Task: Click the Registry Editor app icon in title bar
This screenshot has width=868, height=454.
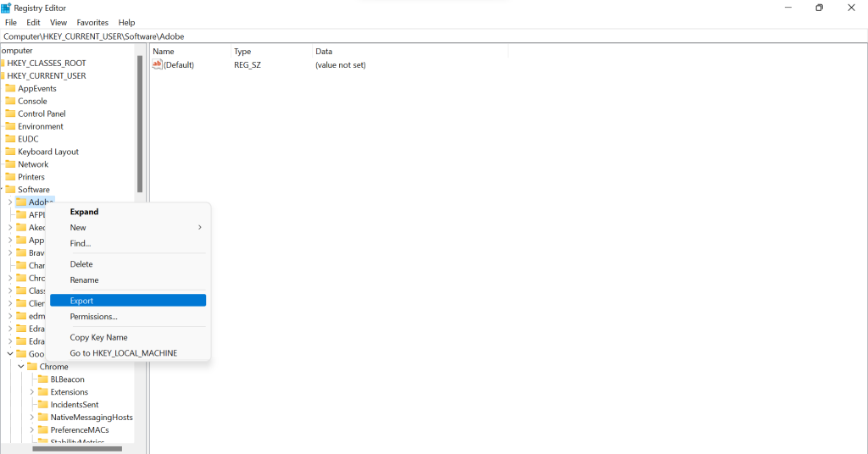Action: tap(6, 8)
